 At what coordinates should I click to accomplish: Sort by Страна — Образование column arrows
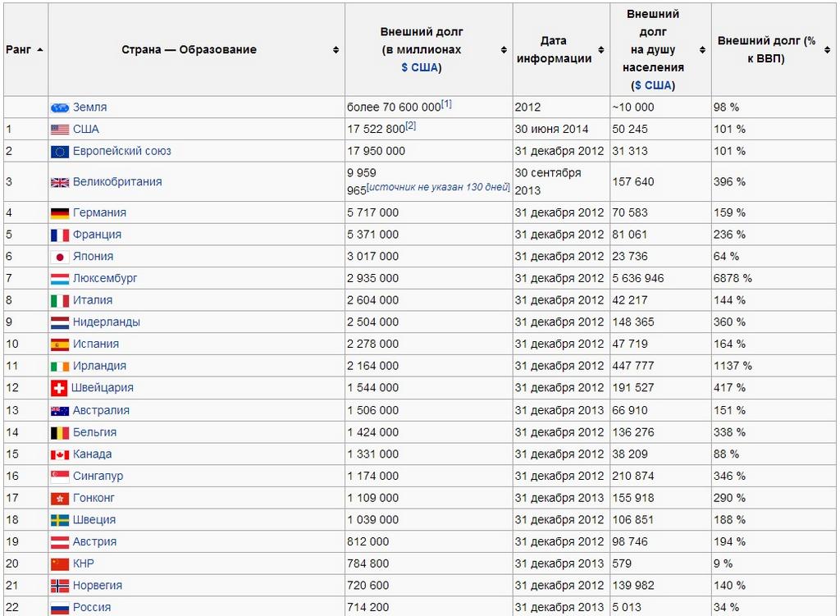[x=336, y=50]
